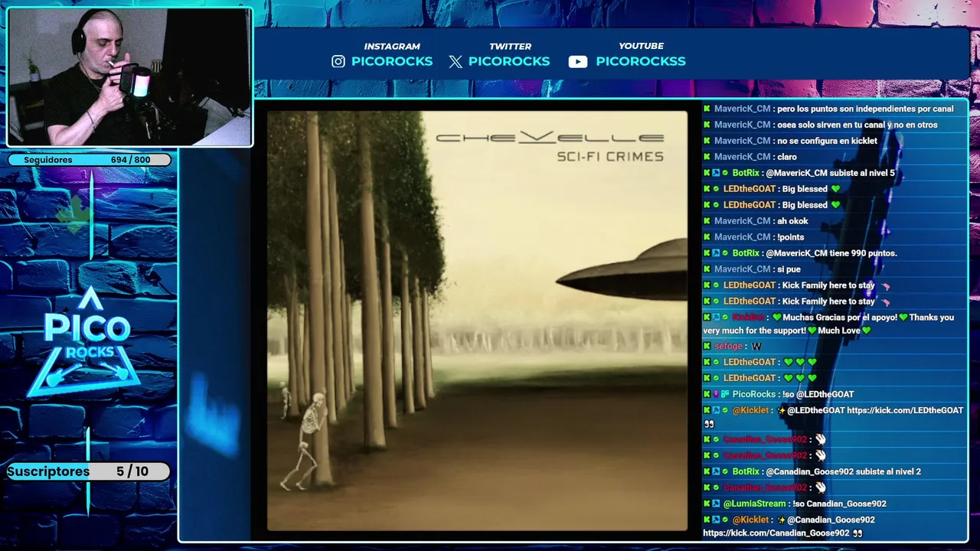Click the Suscriptores 5 / 10 progress bar
The height and width of the screenshot is (551, 980).
88,471
